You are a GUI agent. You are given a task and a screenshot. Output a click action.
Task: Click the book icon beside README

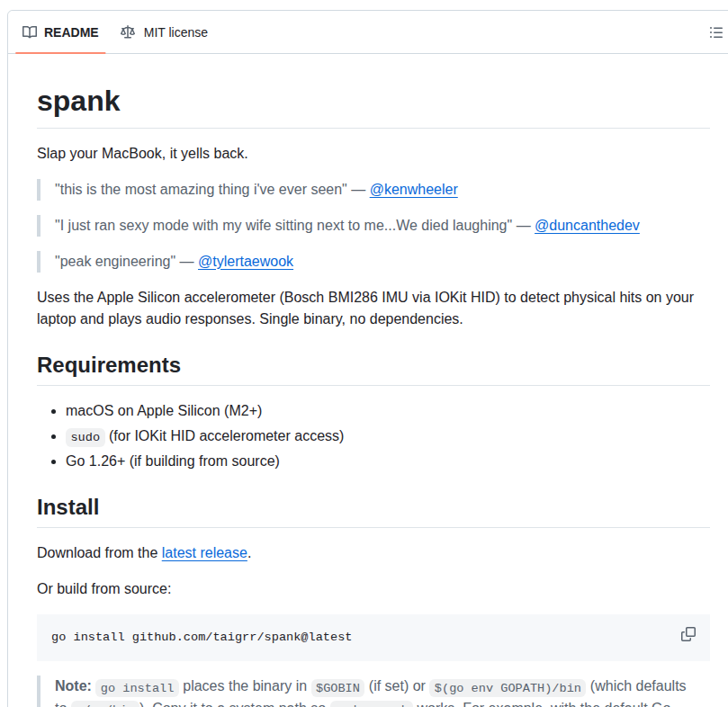click(x=30, y=32)
